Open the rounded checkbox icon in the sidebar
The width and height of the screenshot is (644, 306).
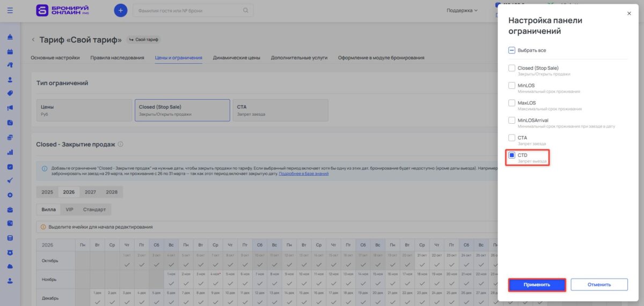pos(10,167)
